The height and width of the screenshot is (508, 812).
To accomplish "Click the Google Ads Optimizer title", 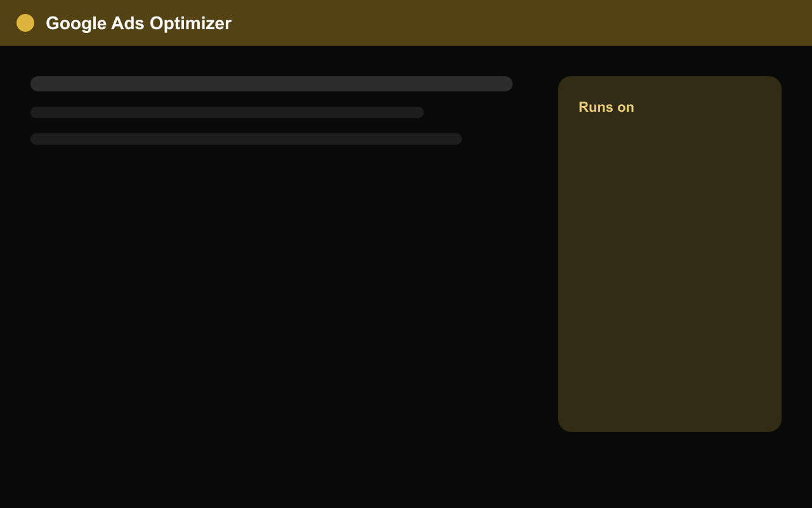I will coord(138,23).
